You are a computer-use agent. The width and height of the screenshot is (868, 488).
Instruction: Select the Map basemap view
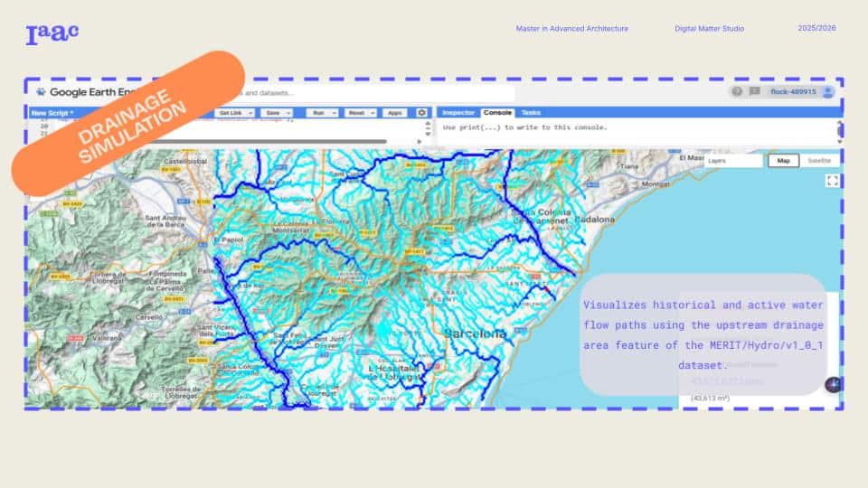point(782,160)
